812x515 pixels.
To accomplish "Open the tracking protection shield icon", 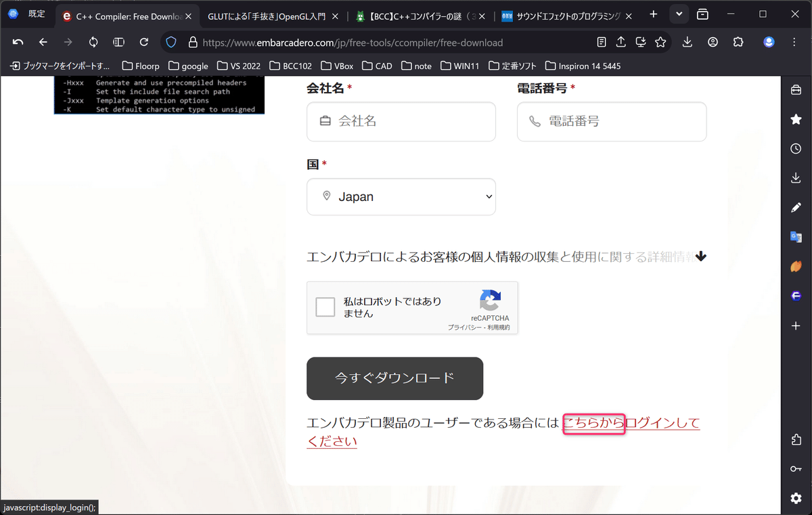I will [x=172, y=42].
